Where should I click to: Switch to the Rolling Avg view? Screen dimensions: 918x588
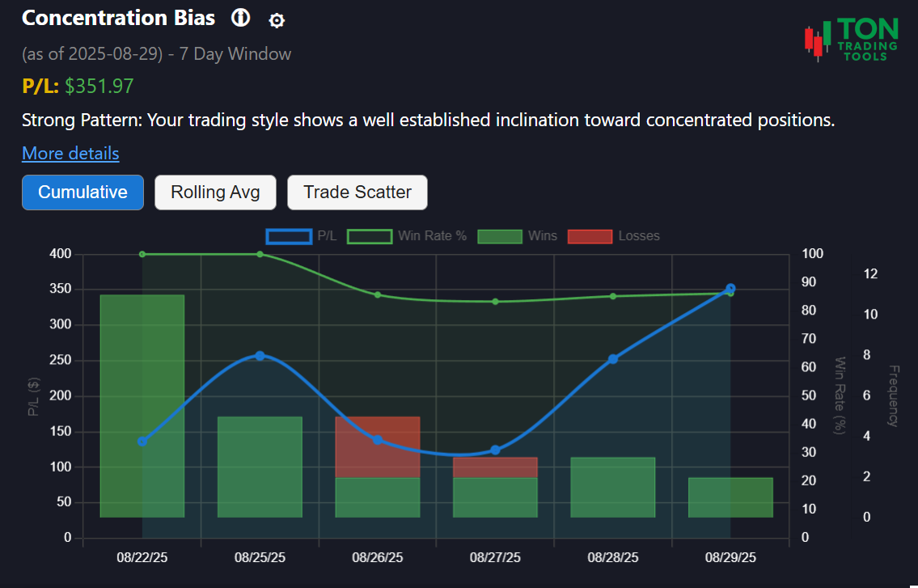click(x=215, y=192)
